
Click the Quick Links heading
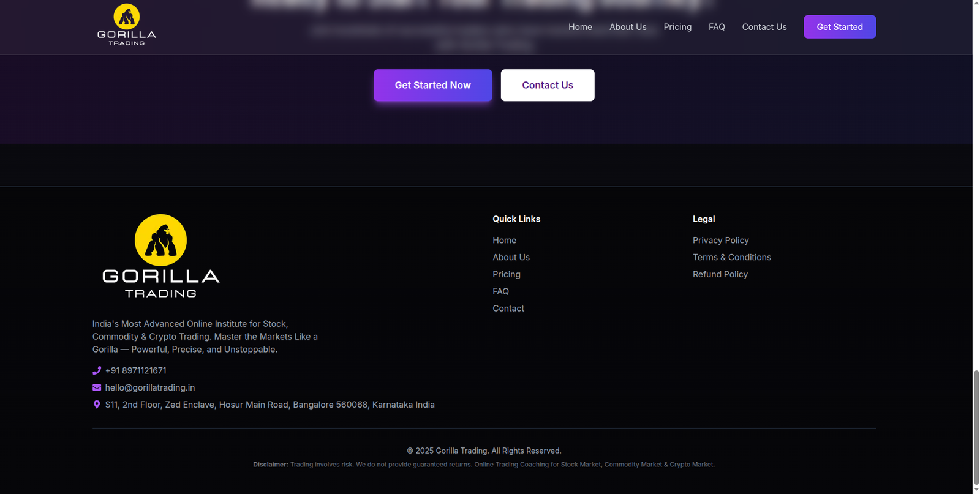tap(516, 219)
